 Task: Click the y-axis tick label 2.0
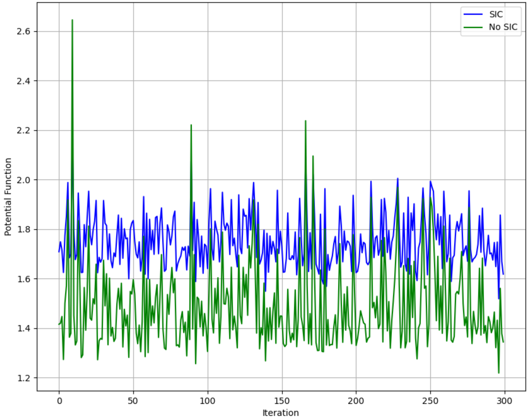tap(23, 180)
